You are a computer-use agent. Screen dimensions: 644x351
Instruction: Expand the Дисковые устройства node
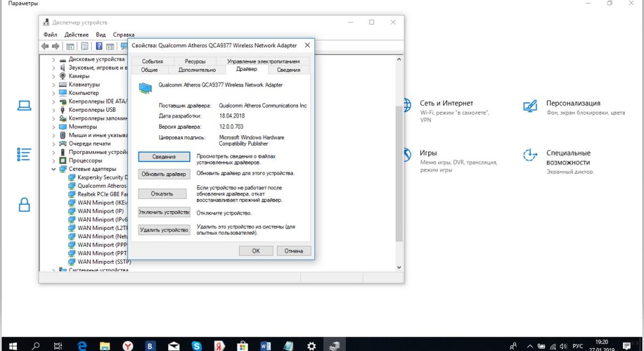[x=54, y=60]
